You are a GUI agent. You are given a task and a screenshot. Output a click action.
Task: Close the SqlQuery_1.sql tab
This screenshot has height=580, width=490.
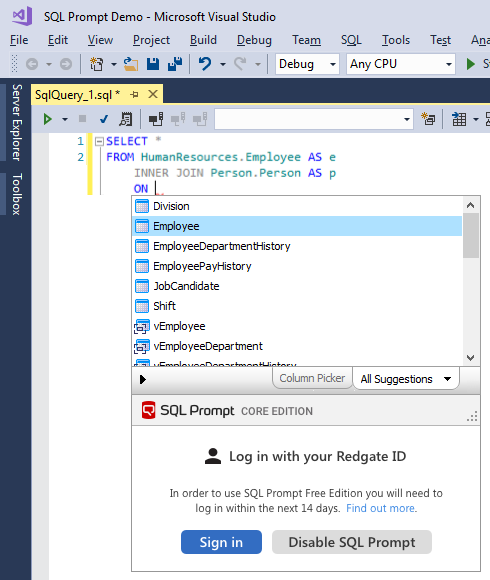(x=153, y=94)
